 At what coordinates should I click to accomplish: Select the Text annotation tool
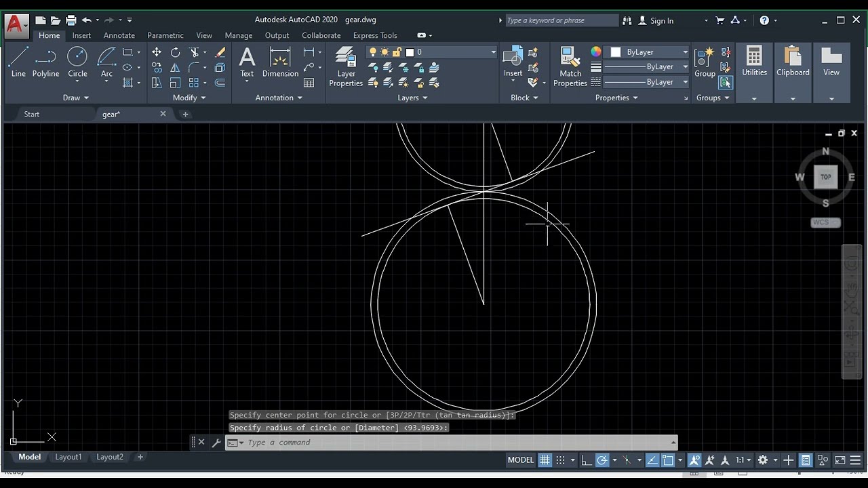(247, 62)
